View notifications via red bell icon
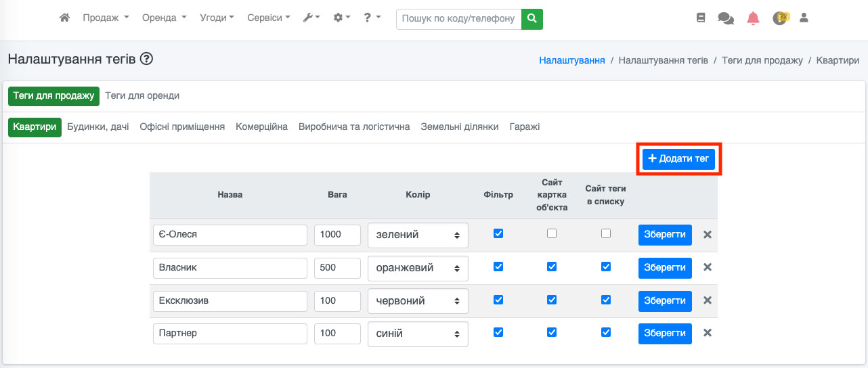This screenshot has width=868, height=368. pos(753,18)
